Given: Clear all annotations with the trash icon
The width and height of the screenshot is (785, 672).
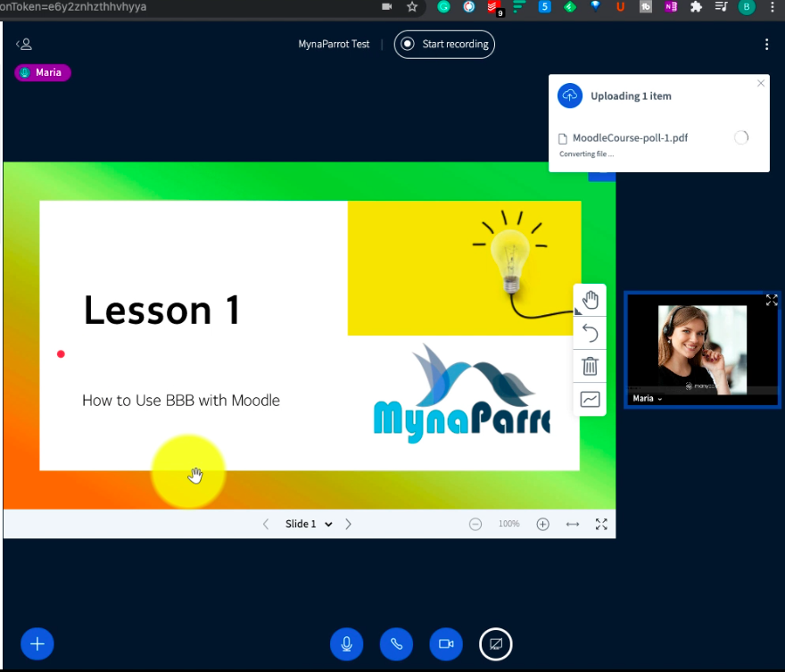Looking at the screenshot, I should coord(591,366).
